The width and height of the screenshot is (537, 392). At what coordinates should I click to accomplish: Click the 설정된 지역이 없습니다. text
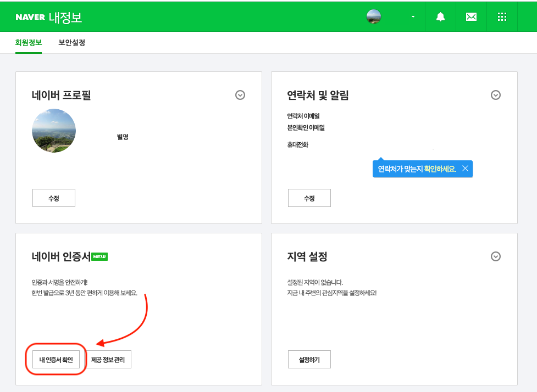pos(315,282)
